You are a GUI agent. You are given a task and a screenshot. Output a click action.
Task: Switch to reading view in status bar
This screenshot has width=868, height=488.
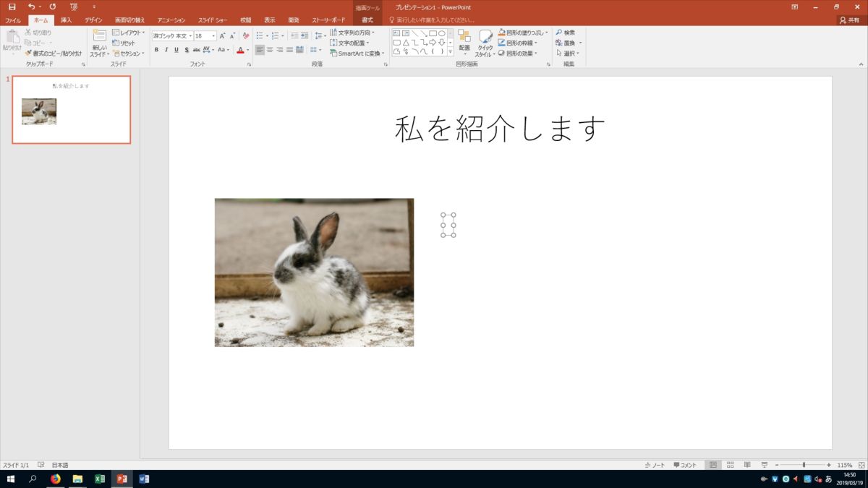pos(747,465)
